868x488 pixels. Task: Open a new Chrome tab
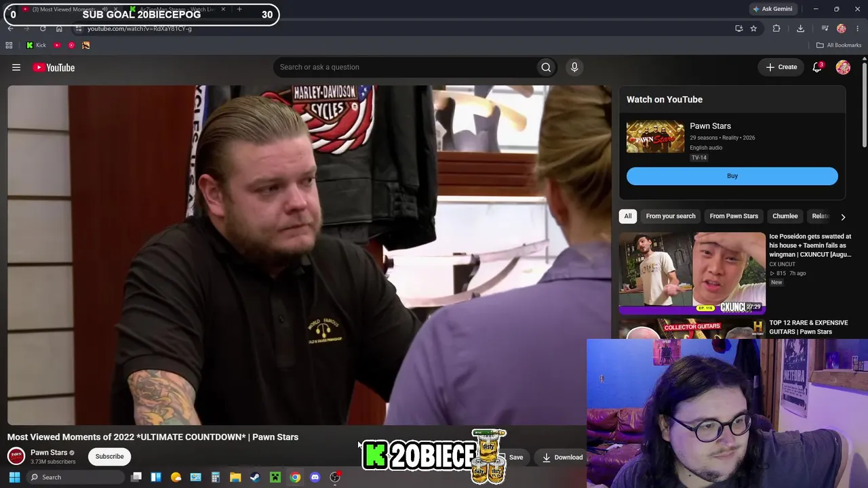pos(239,9)
